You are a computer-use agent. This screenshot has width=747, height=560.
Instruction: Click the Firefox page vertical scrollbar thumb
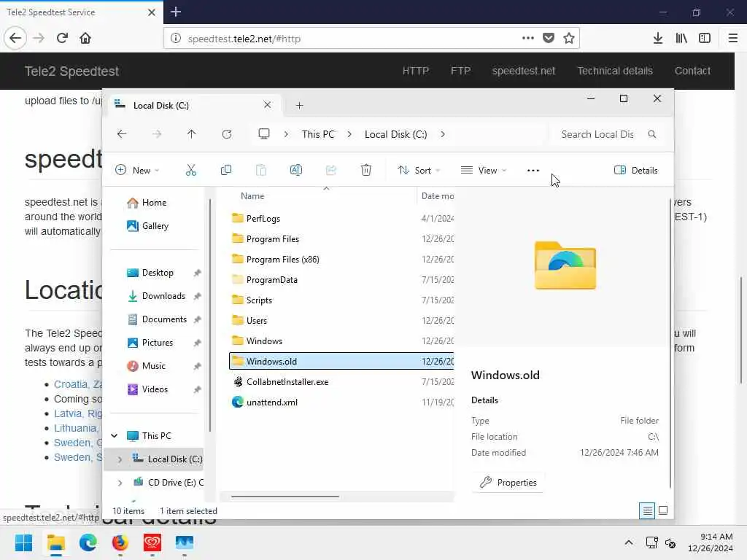click(740, 330)
